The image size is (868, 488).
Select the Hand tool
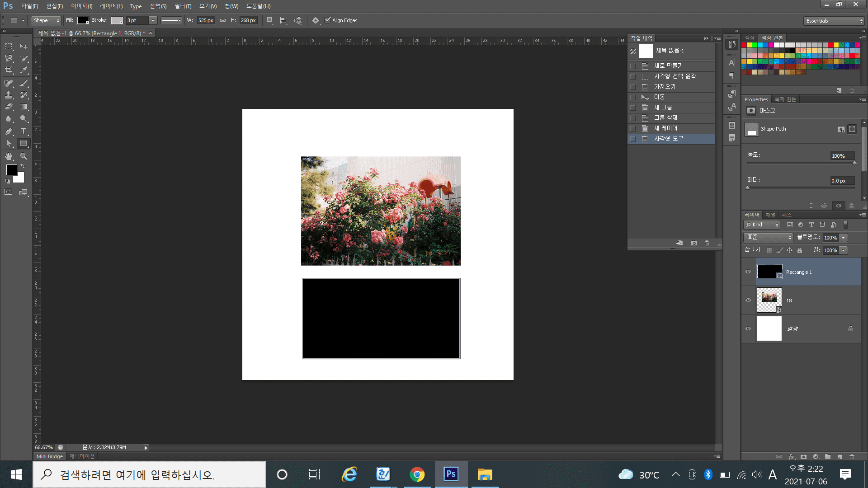point(9,156)
